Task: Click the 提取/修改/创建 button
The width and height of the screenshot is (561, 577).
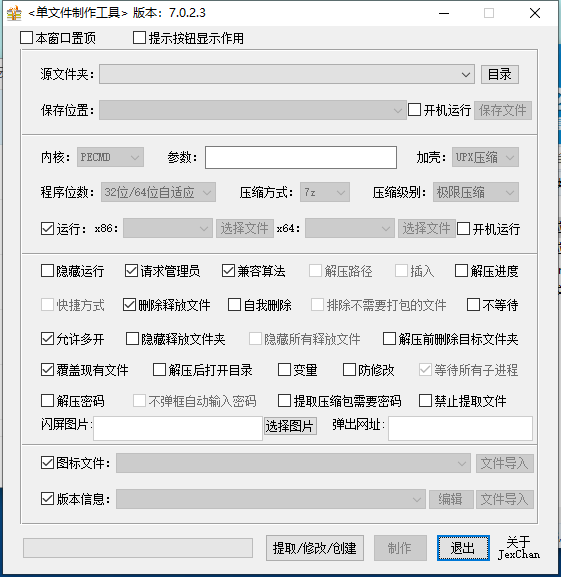Action: click(x=315, y=548)
